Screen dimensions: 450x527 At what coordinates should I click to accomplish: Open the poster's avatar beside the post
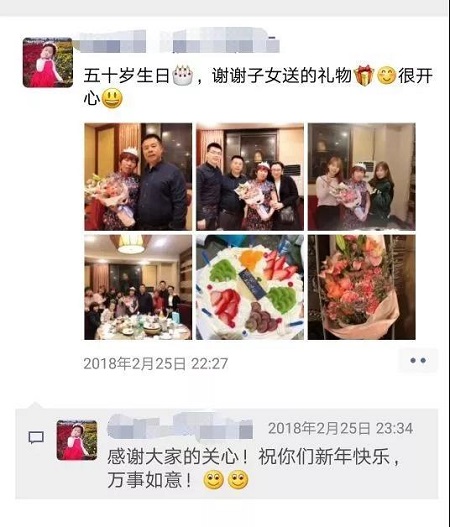[x=48, y=63]
